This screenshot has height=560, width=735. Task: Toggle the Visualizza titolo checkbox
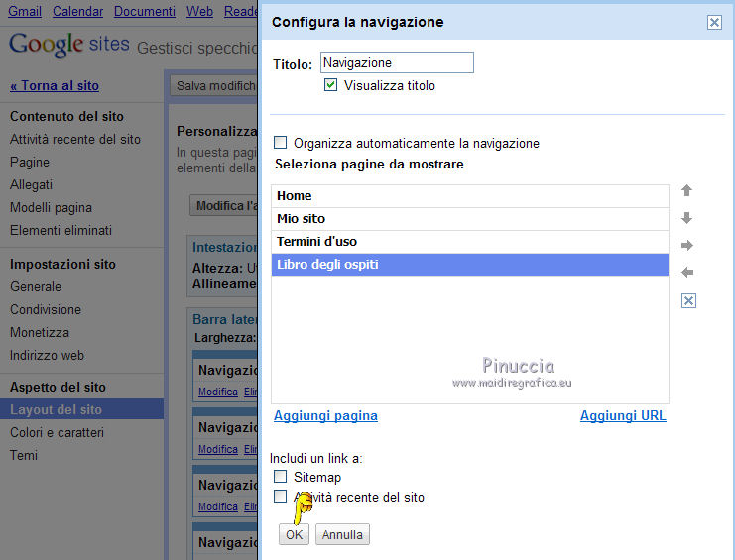click(x=331, y=86)
